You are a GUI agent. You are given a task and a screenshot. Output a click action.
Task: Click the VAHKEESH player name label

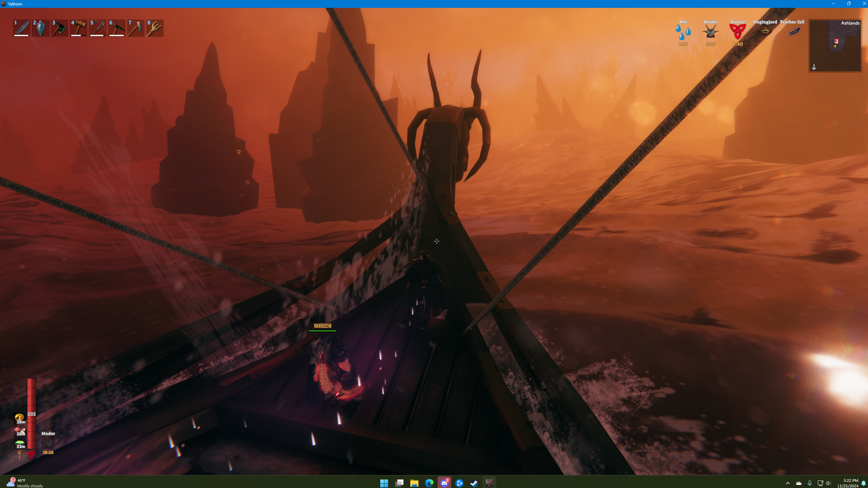tap(322, 326)
